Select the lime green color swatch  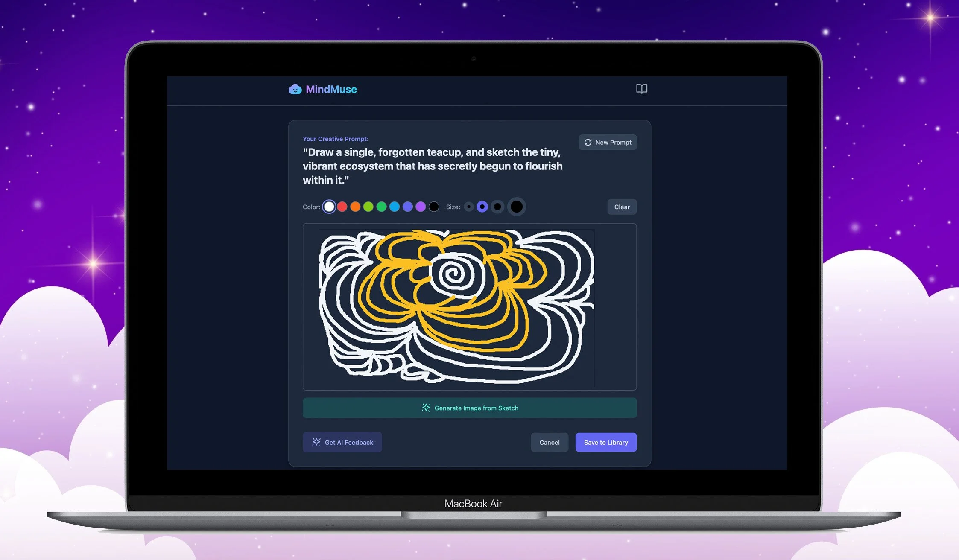(x=368, y=207)
